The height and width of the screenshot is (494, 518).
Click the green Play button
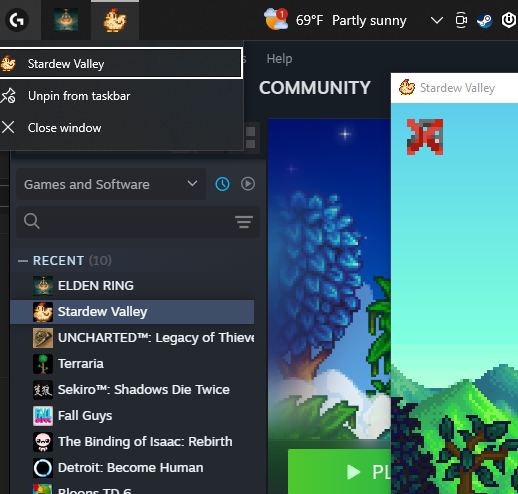339,471
